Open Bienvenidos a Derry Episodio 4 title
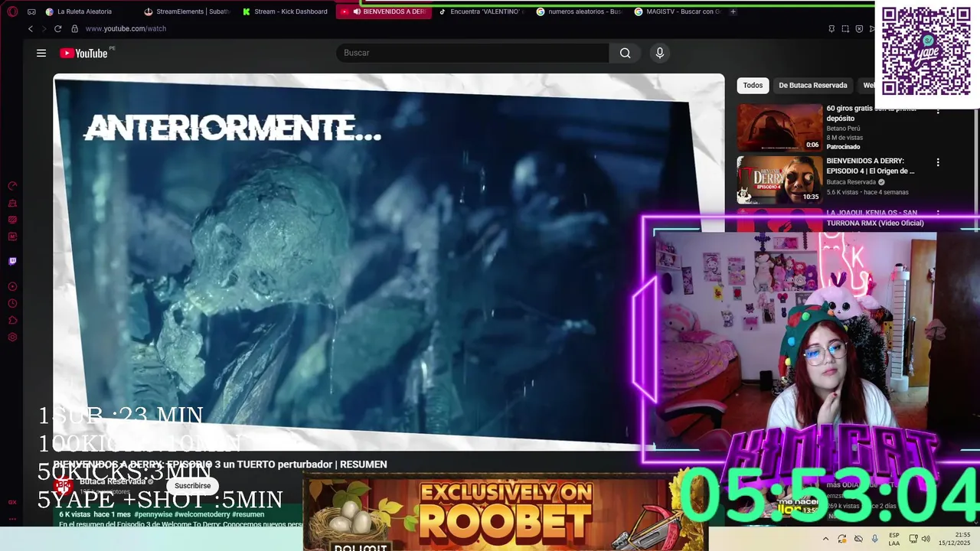Image resolution: width=980 pixels, height=551 pixels. (x=871, y=166)
